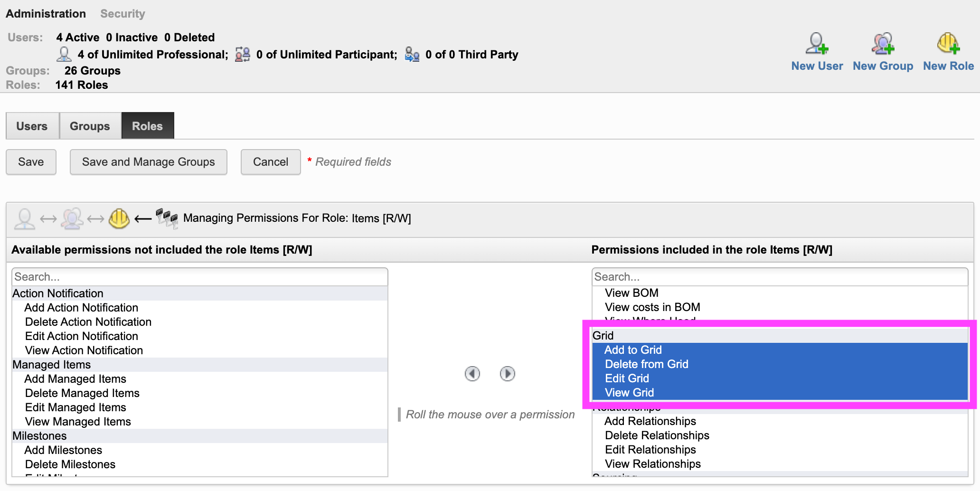Image resolution: width=980 pixels, height=491 pixels.
Task: Click the New Group icon
Action: coord(883,44)
